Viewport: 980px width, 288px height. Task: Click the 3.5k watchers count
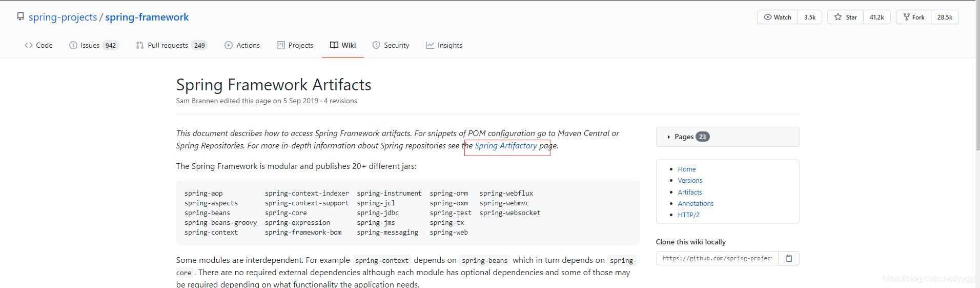coord(810,17)
